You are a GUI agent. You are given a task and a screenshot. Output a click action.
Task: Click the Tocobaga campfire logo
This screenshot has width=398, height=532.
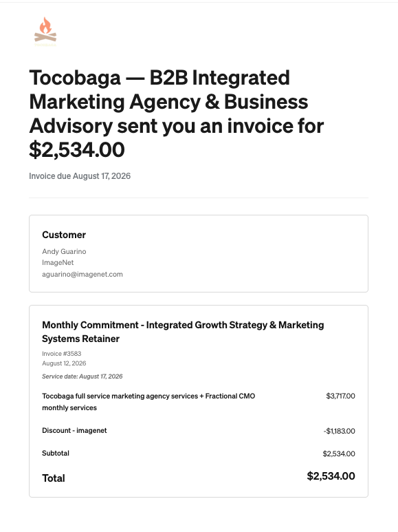tap(45, 32)
